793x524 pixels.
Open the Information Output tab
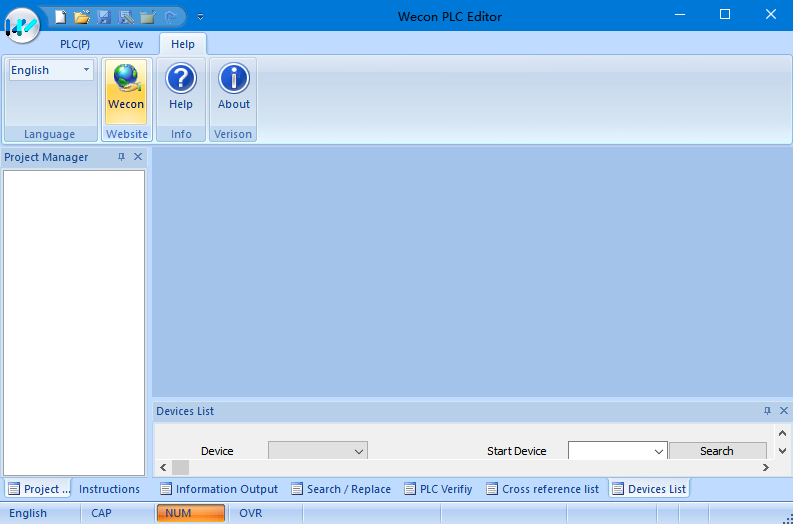tap(218, 489)
